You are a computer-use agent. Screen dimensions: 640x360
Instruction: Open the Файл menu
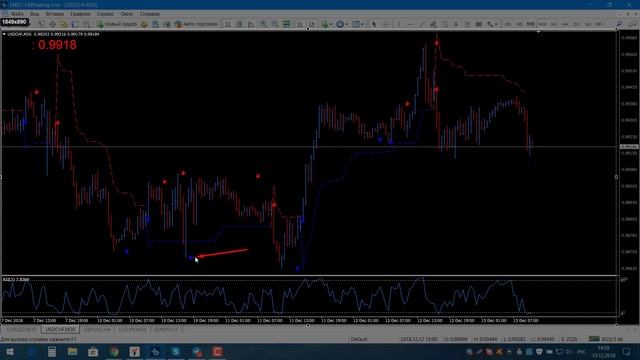coord(17,14)
